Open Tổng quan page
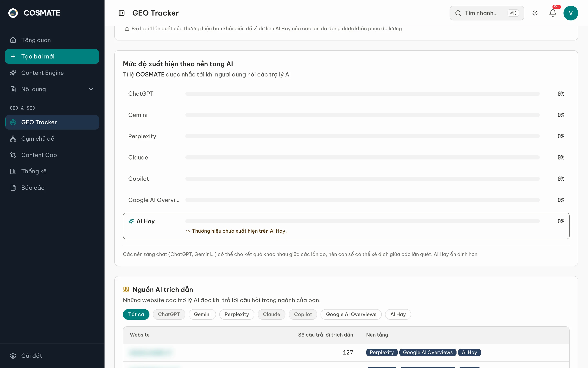 pyautogui.click(x=52, y=40)
